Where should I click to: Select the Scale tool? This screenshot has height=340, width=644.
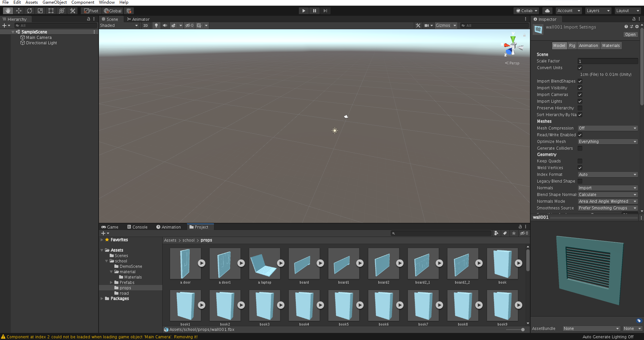coord(40,11)
